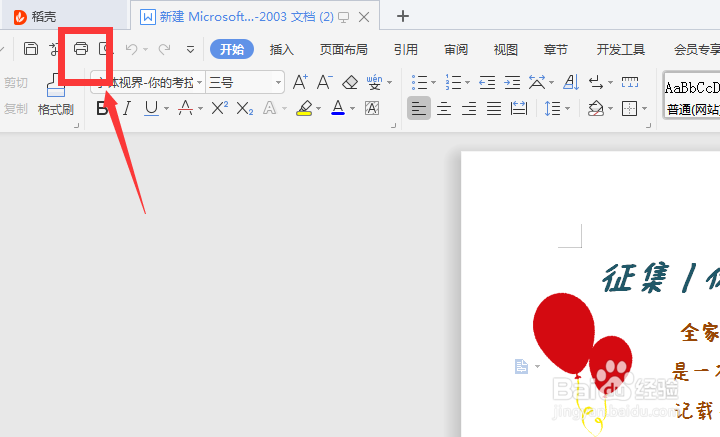Viewport: 720px width, 437px height.
Task: Click the decrease indent icon
Action: click(x=487, y=83)
